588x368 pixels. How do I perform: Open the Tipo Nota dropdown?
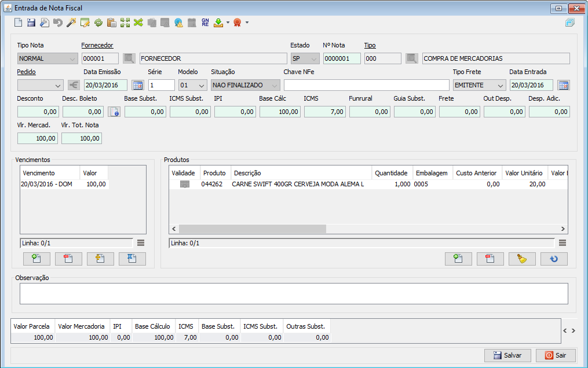click(72, 58)
